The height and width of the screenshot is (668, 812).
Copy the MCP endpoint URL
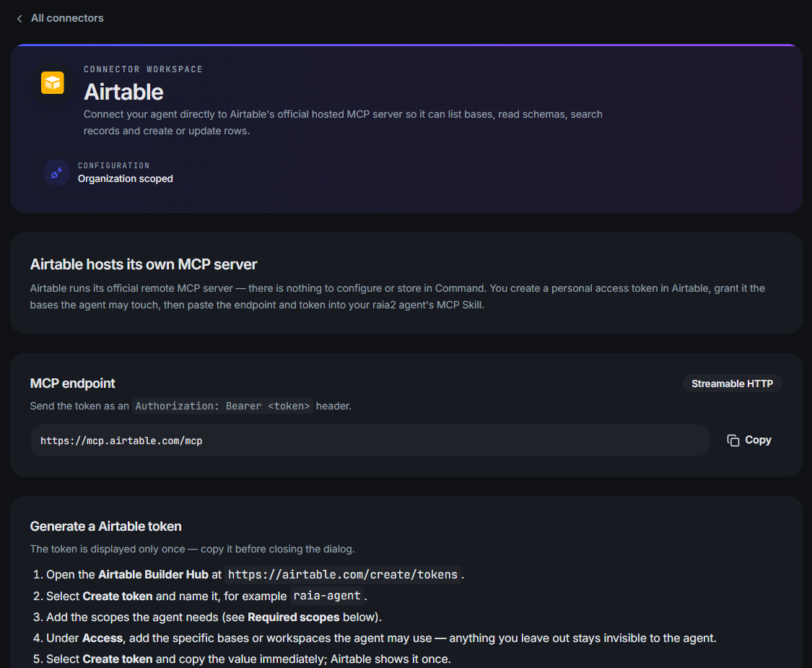748,441
